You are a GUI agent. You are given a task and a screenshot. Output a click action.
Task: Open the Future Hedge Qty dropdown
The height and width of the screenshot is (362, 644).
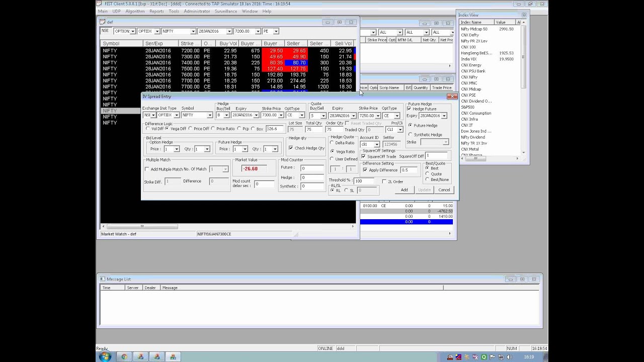(275, 149)
